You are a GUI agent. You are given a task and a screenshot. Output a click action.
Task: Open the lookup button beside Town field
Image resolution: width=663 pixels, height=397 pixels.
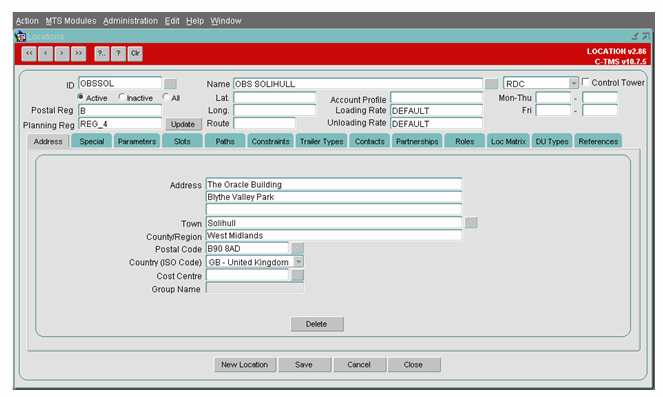tap(471, 223)
